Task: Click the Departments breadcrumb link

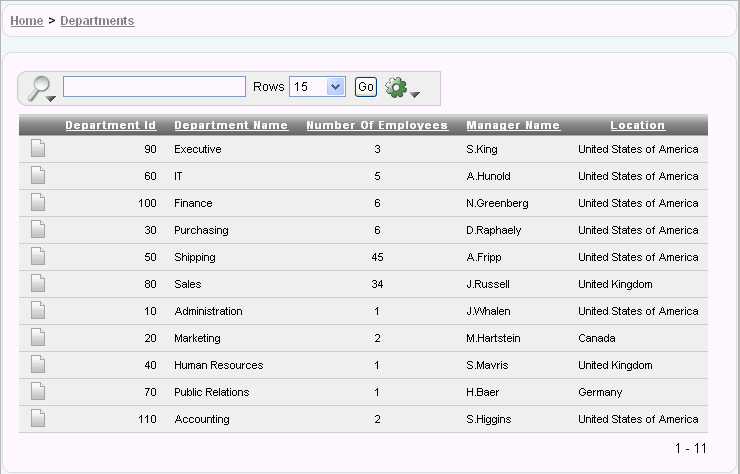Action: (x=97, y=20)
